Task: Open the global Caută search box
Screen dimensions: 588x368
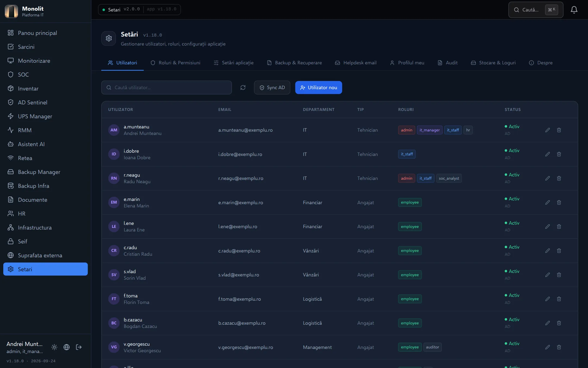Action: pyautogui.click(x=535, y=10)
